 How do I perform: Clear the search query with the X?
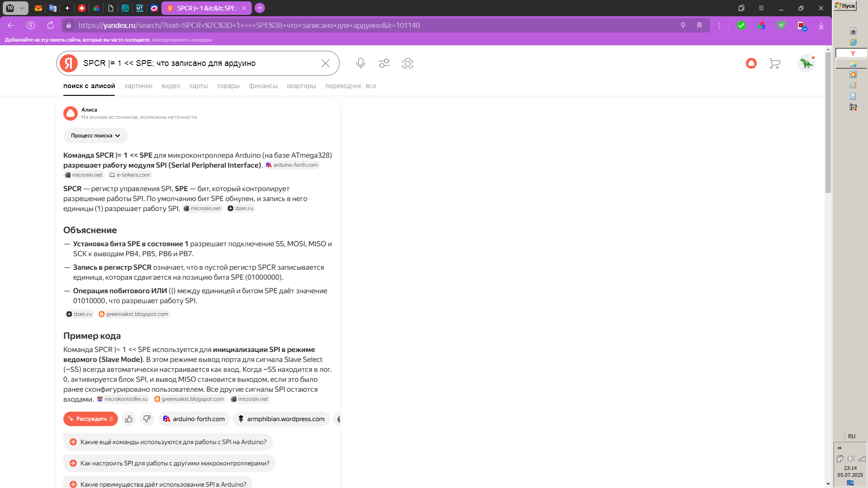325,63
